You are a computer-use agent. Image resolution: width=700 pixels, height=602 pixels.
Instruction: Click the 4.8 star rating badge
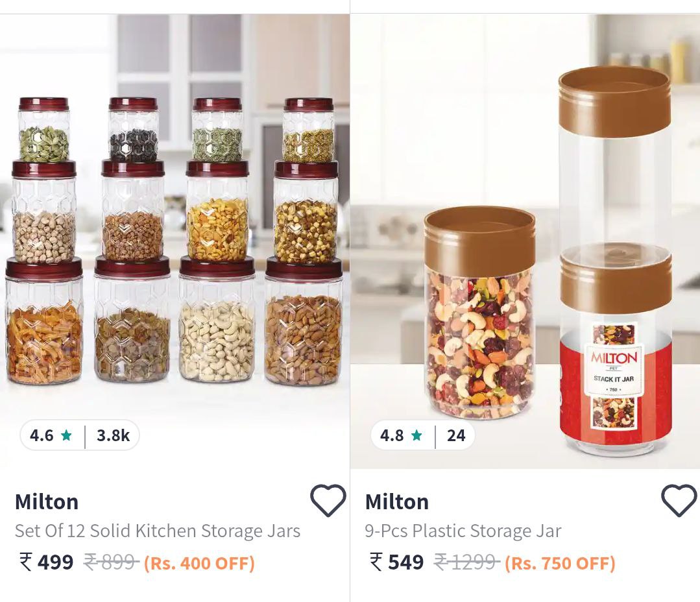click(402, 435)
